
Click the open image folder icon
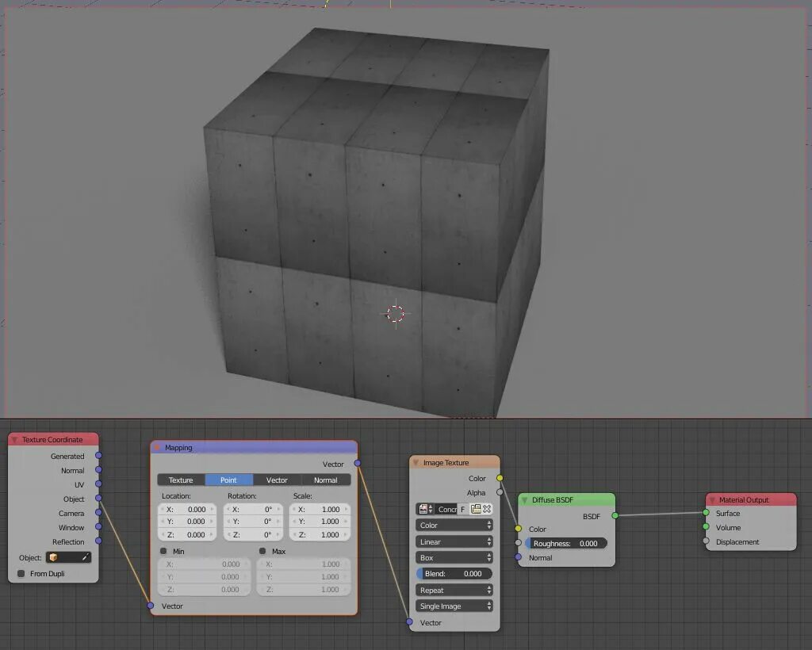click(x=476, y=509)
